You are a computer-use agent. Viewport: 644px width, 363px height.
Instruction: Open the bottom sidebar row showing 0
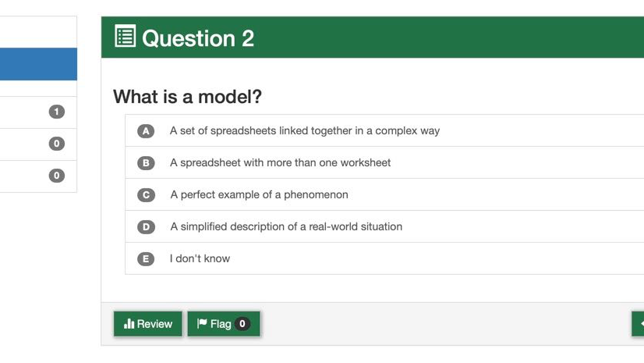38,176
